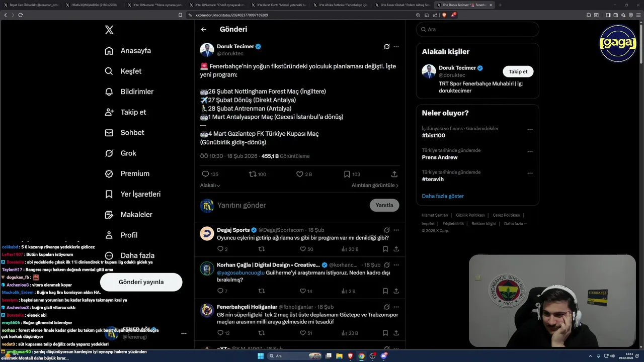644x362 pixels.
Task: Click the repost icon showing 100
Action: tap(253, 174)
